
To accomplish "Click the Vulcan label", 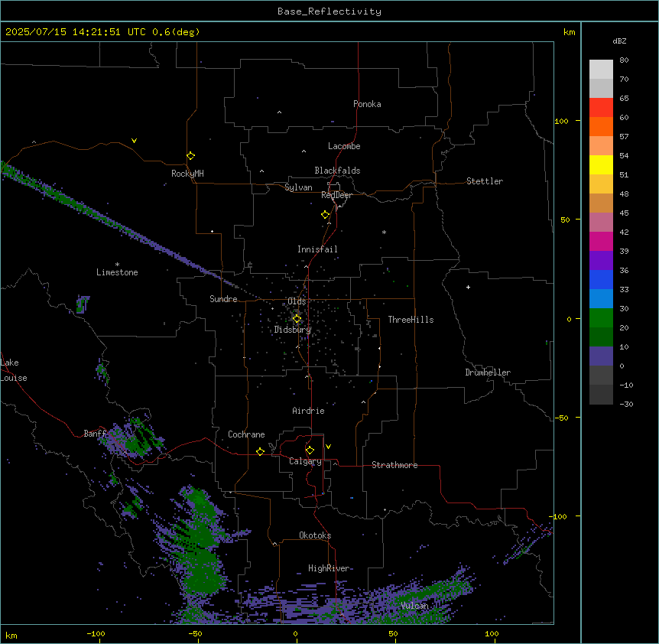I will (414, 606).
